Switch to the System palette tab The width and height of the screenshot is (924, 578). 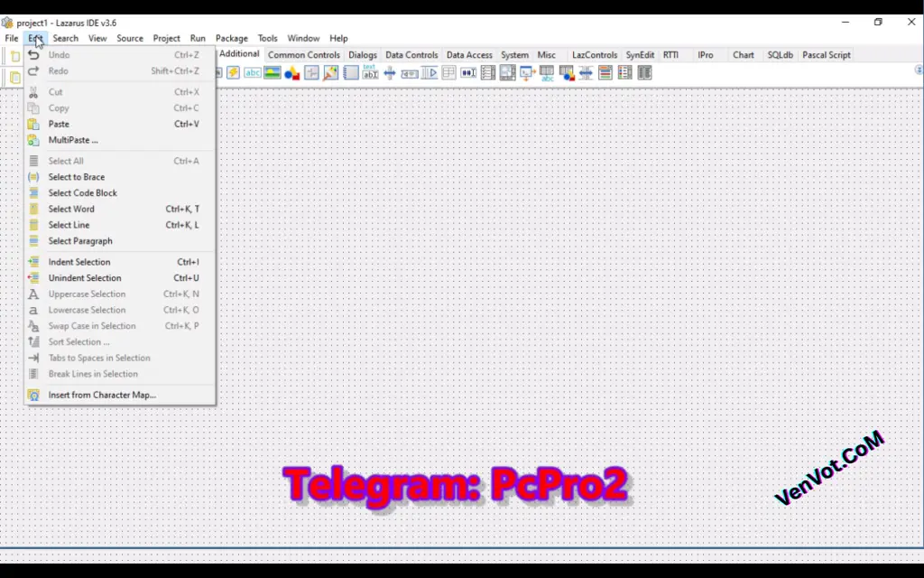point(514,55)
